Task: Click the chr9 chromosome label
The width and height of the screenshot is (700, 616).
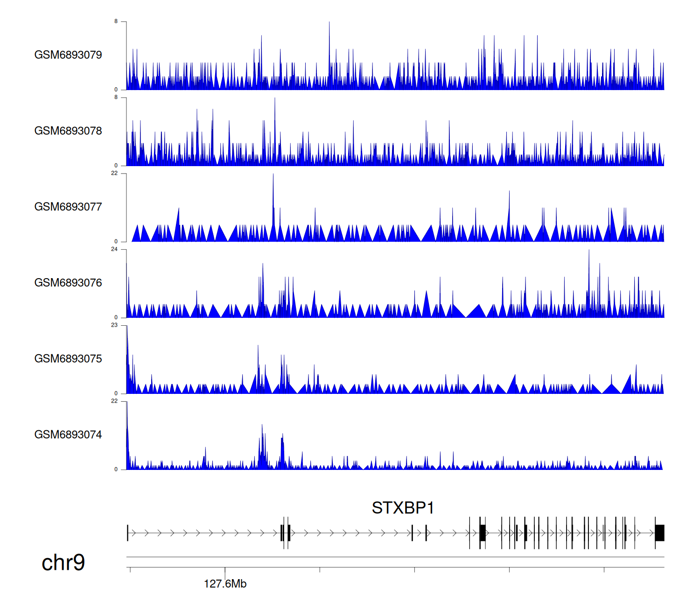Action: coord(63,563)
